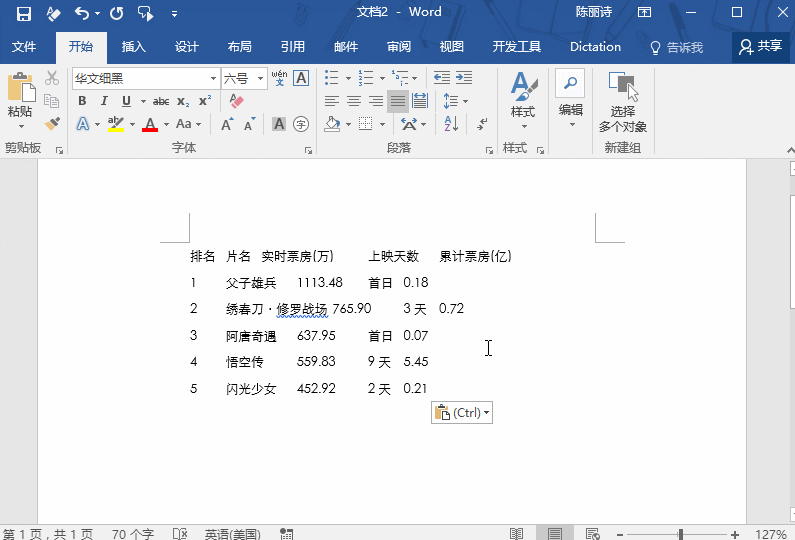Save the document using the floppy disk icon
The width and height of the screenshot is (795, 540).
(24, 13)
